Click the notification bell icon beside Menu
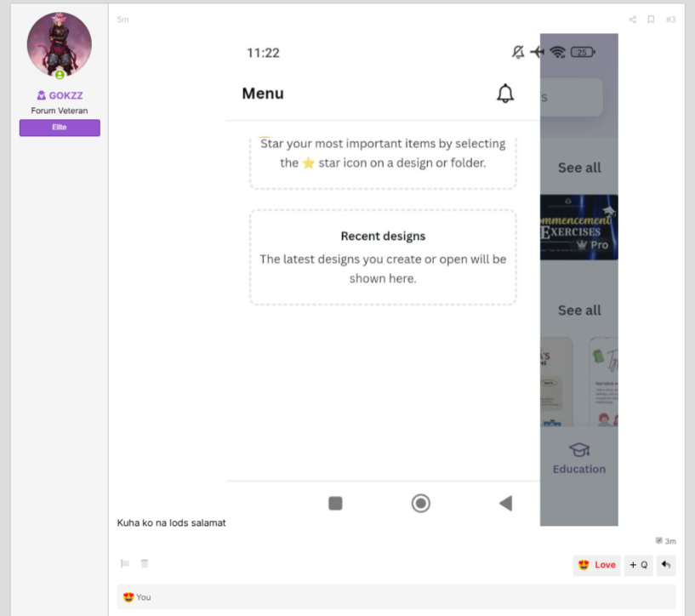The width and height of the screenshot is (695, 616). tap(504, 94)
